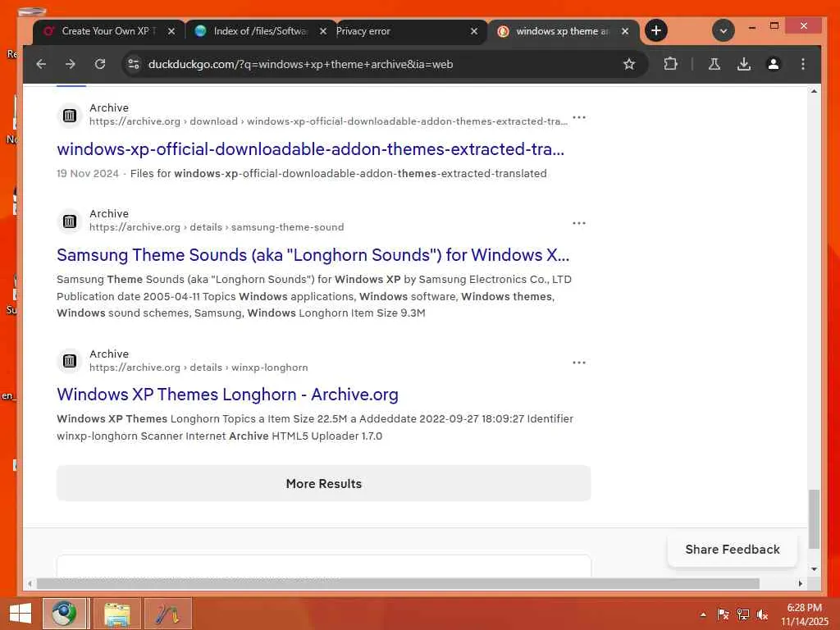Image resolution: width=840 pixels, height=630 pixels.
Task: Open Windows XP Themes Longhorn result
Action: (227, 395)
